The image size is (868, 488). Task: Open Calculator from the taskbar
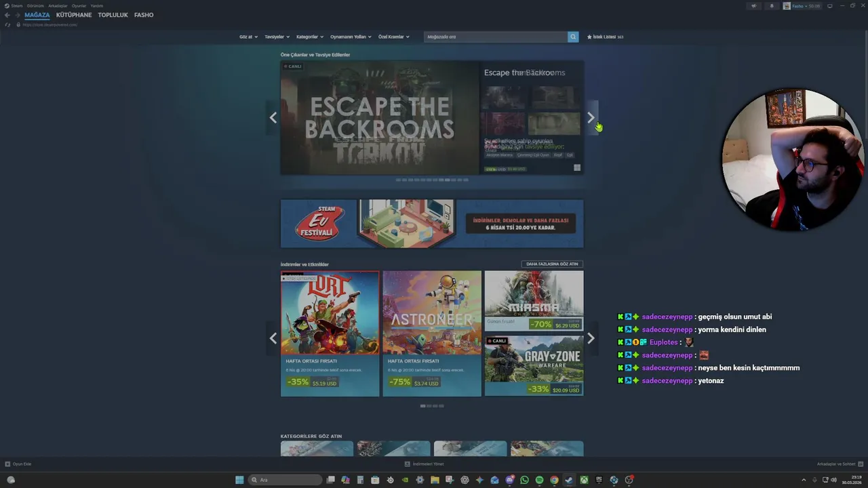tap(360, 480)
